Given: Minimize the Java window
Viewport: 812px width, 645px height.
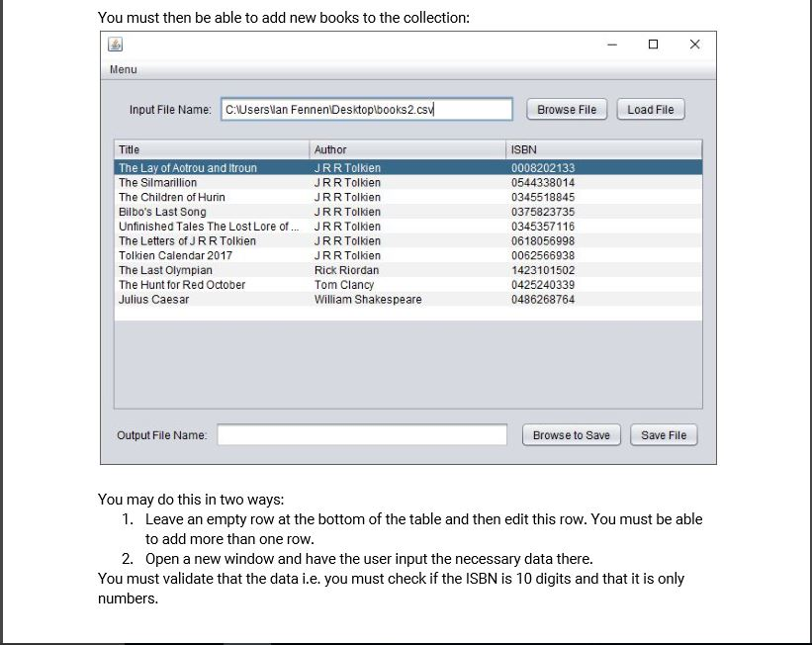Looking at the screenshot, I should tap(612, 45).
